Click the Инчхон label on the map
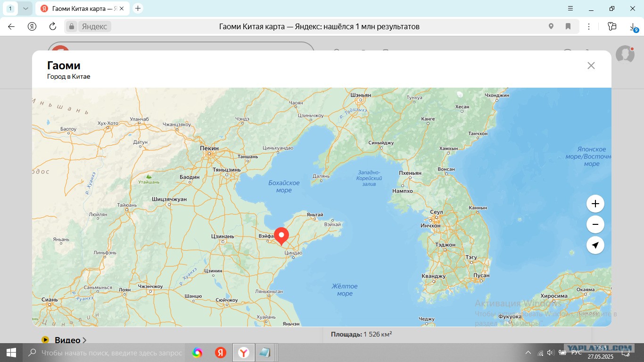 [x=430, y=226]
